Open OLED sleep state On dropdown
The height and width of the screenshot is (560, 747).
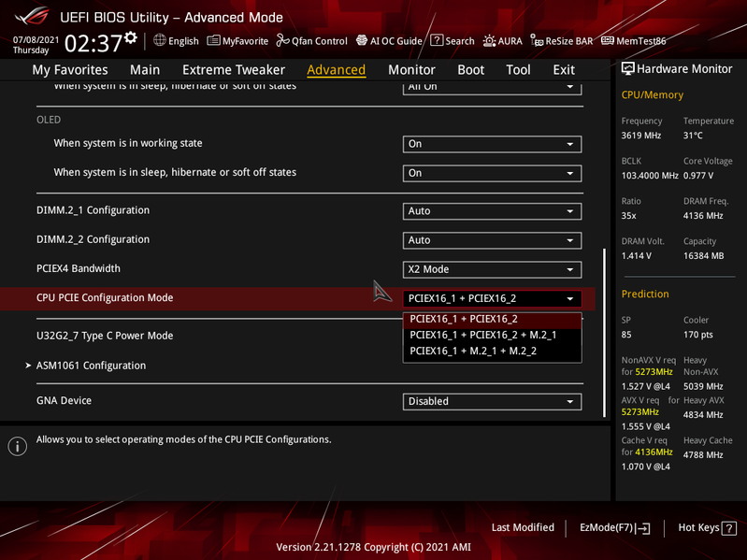pos(492,173)
